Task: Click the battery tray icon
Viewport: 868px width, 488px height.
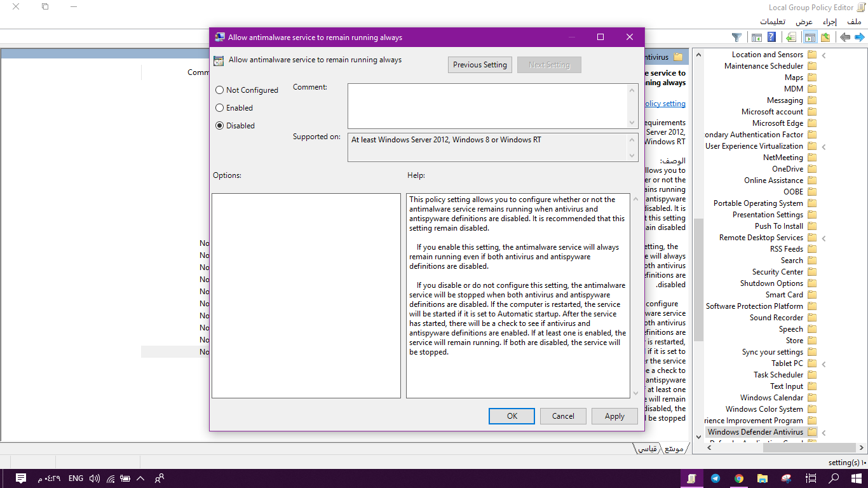Action: (125, 478)
